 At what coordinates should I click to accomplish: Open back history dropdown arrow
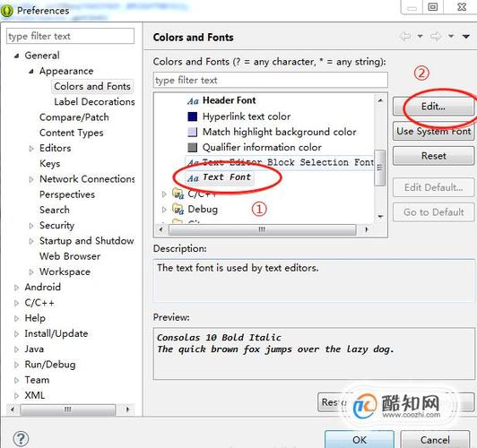point(421,37)
